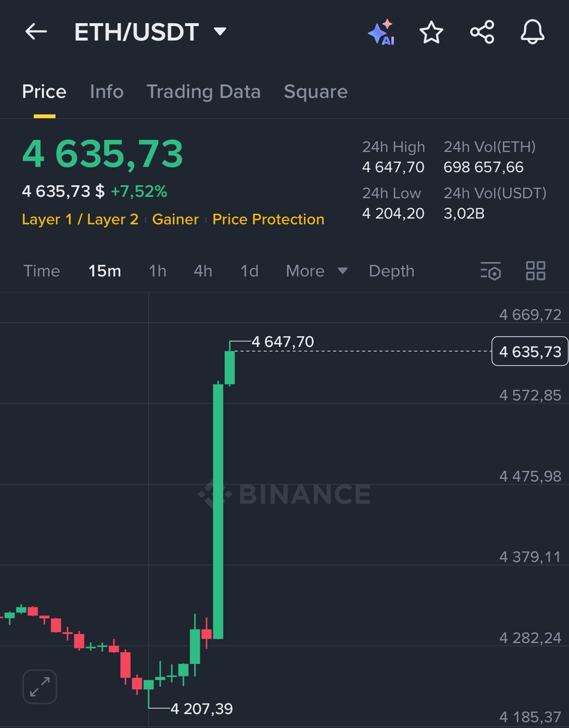Open price alerts via bell icon
This screenshot has width=569, height=728.
pos(532,33)
